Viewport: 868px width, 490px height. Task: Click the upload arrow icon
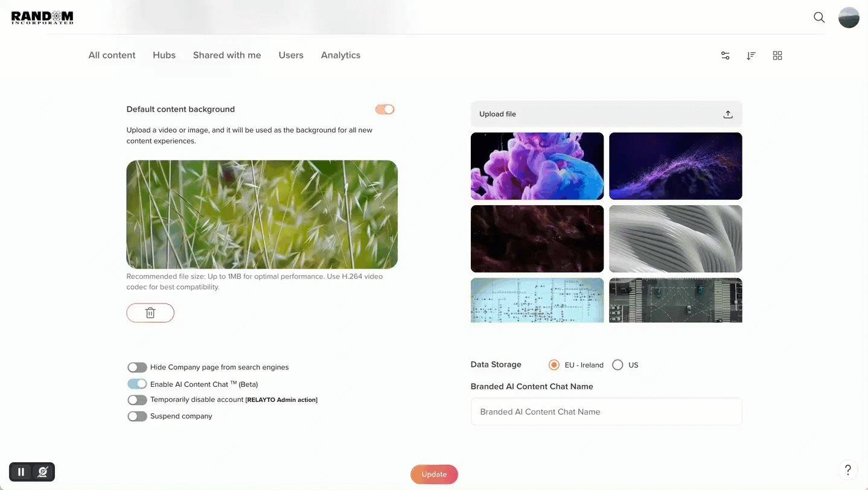pos(727,114)
